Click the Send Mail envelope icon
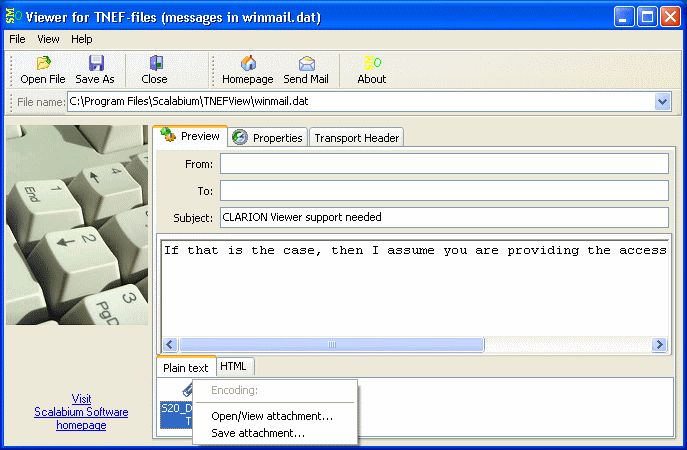Image resolution: width=687 pixels, height=450 pixels. [x=306, y=64]
